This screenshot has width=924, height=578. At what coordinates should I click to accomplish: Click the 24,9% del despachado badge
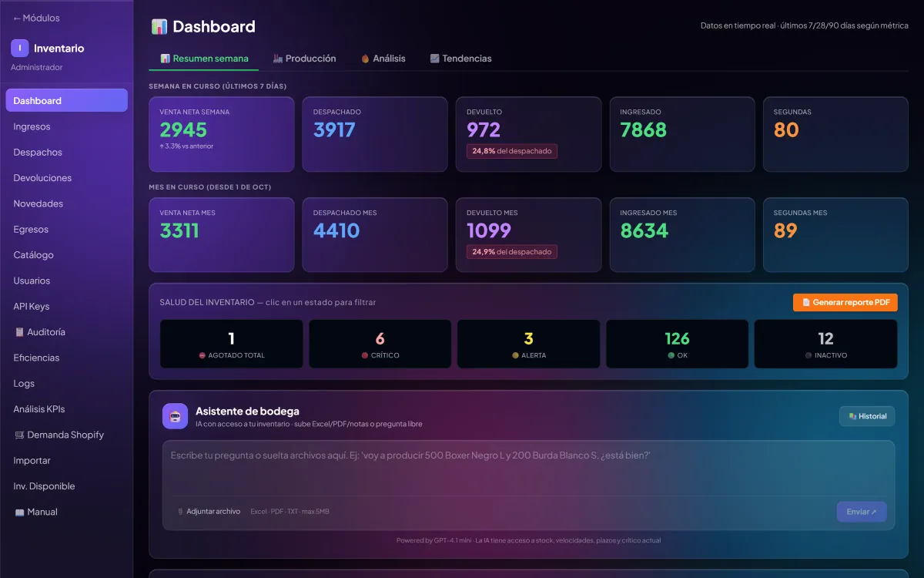tap(512, 252)
